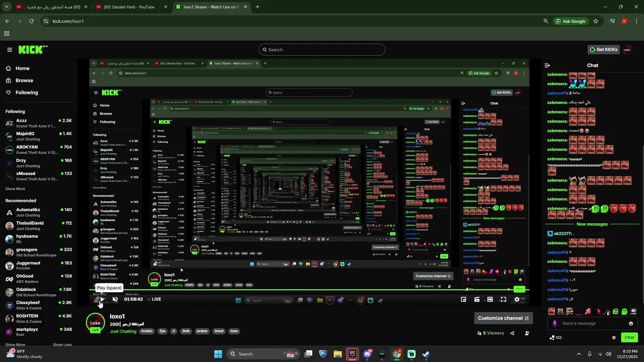Click the channel points icon
This screenshot has height=362, width=644.
click(556, 338)
